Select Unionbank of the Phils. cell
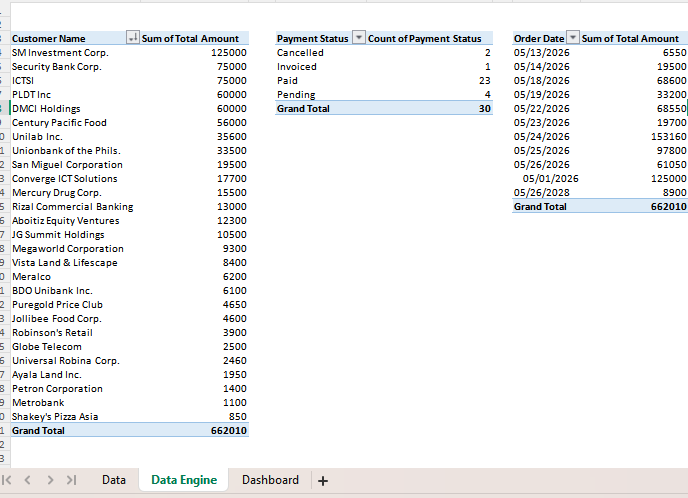 pos(75,151)
